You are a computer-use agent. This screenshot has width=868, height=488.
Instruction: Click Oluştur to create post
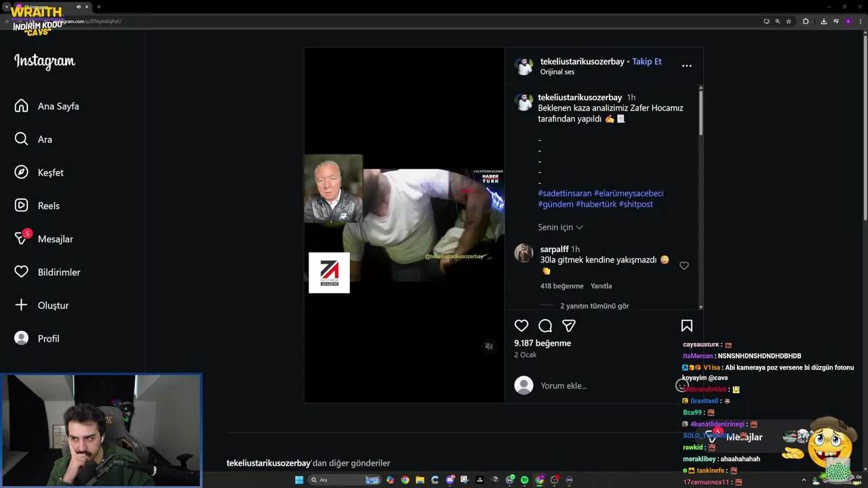(54, 306)
